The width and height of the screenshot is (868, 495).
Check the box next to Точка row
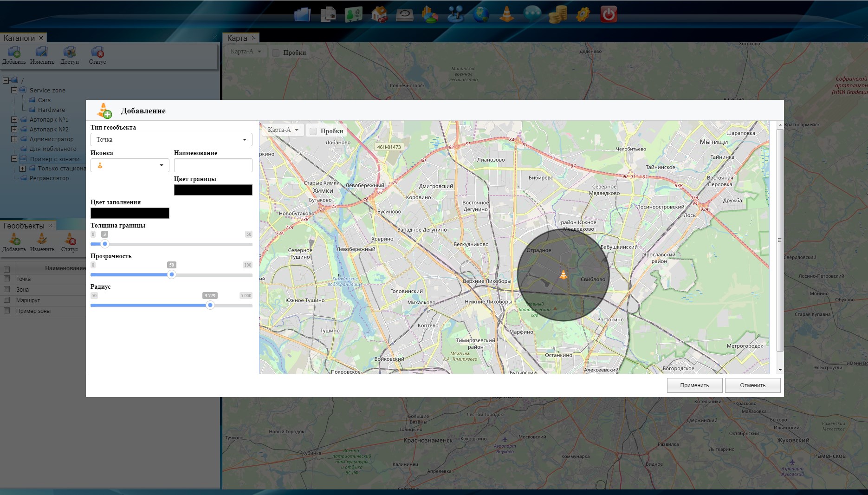click(x=7, y=279)
